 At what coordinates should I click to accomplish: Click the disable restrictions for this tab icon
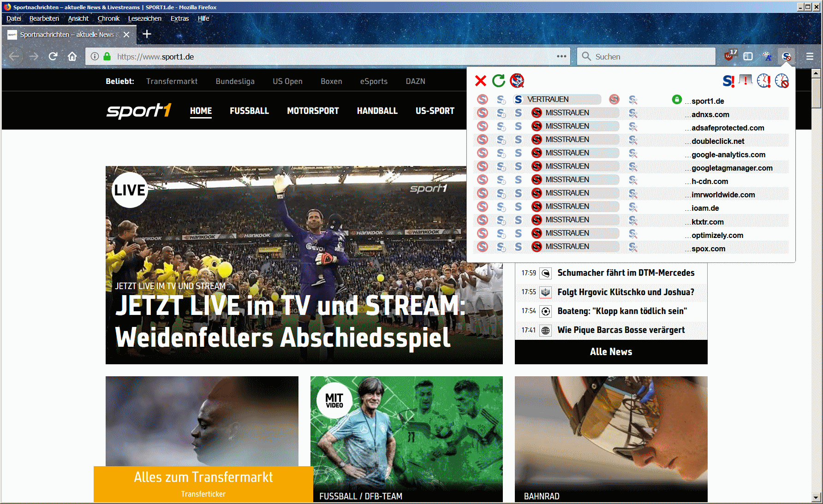[745, 81]
